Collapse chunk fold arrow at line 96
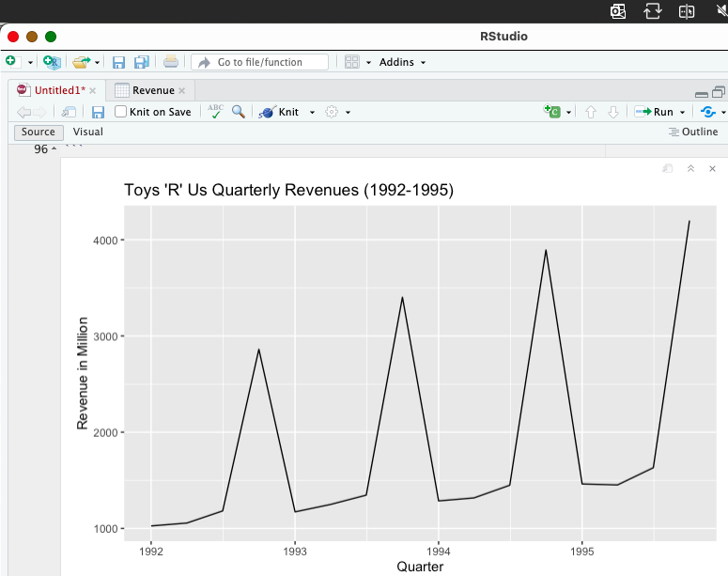This screenshot has height=576, width=728. 54,149
